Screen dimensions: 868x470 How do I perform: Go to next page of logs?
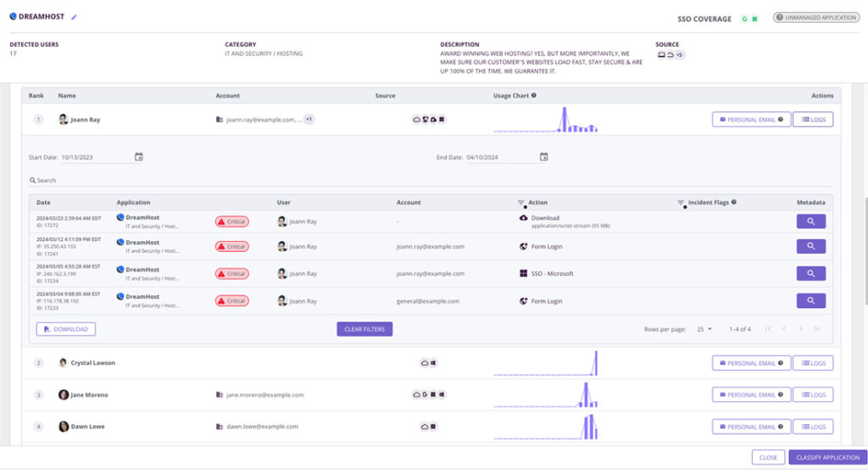800,329
